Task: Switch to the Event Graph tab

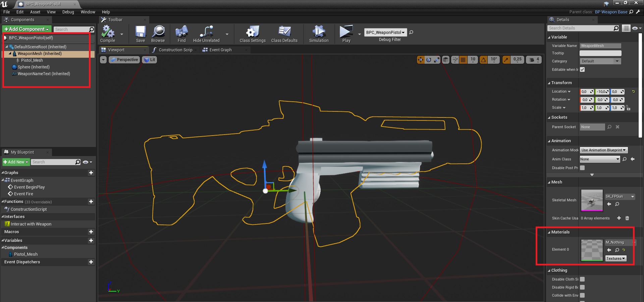Action: (x=220, y=50)
